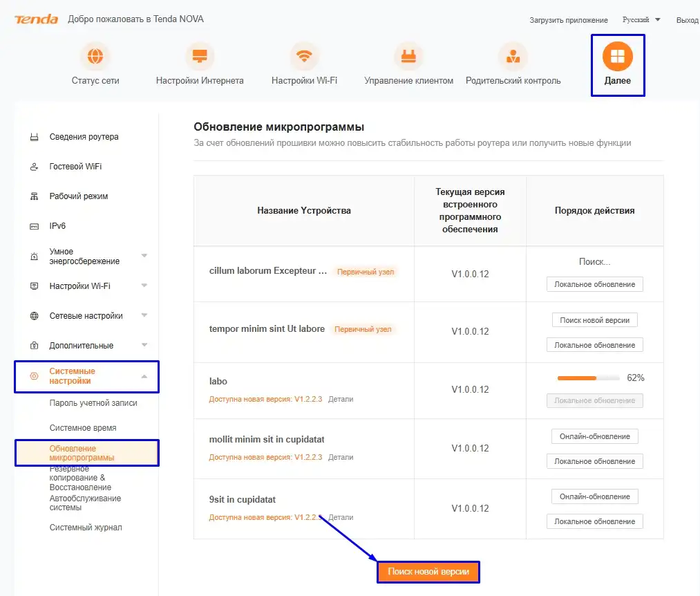
Task: Click the orange Поиск новой версии button
Action: tap(428, 572)
